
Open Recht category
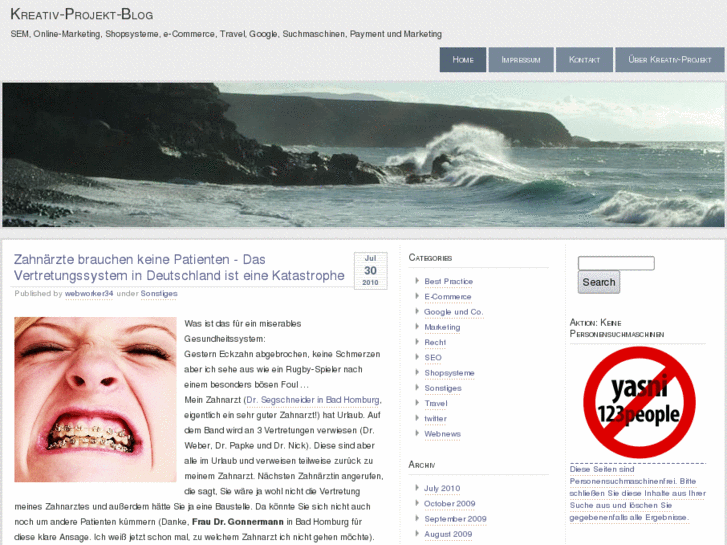coord(435,342)
